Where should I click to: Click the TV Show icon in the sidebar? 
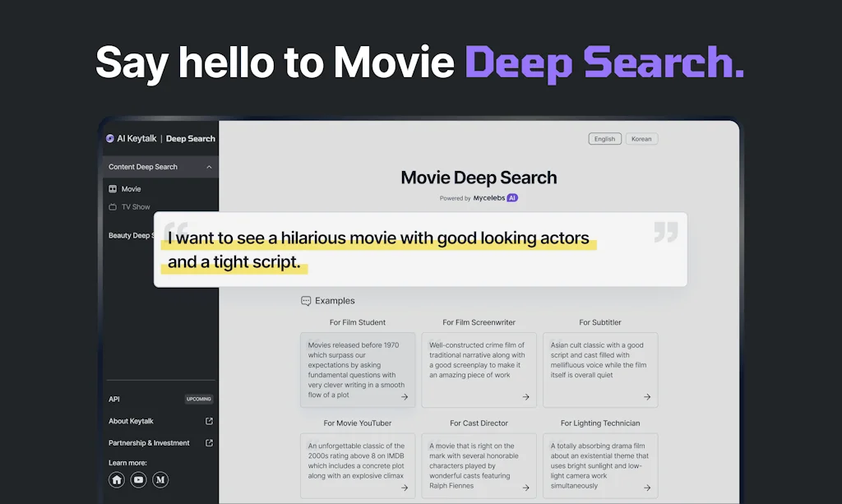click(x=114, y=206)
